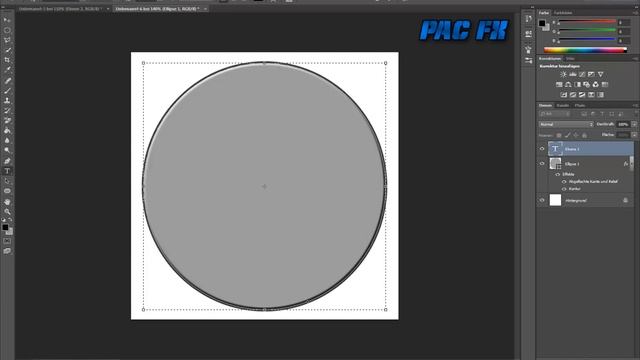Select the Healing Brush tool
This screenshot has width=640, height=360.
click(7, 80)
